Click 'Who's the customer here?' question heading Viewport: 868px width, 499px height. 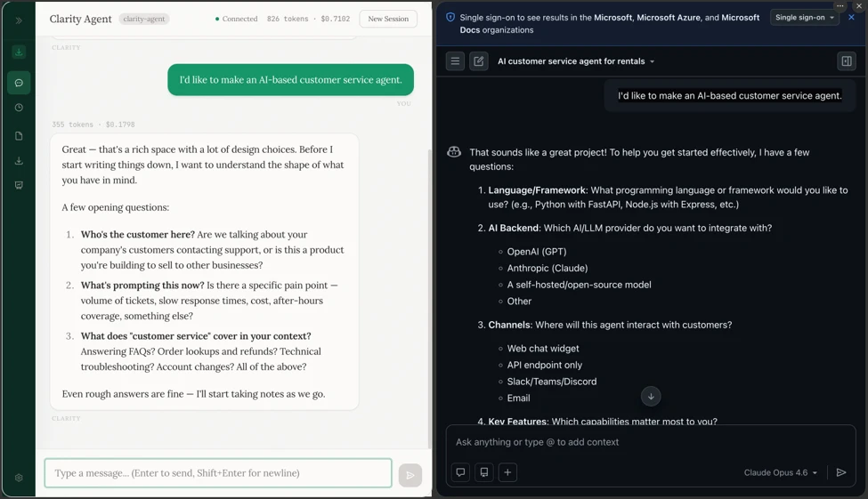[138, 235]
